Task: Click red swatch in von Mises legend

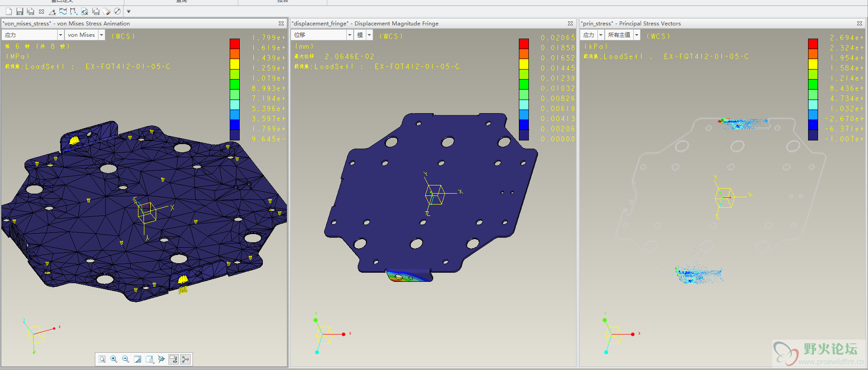Action: pyautogui.click(x=235, y=44)
